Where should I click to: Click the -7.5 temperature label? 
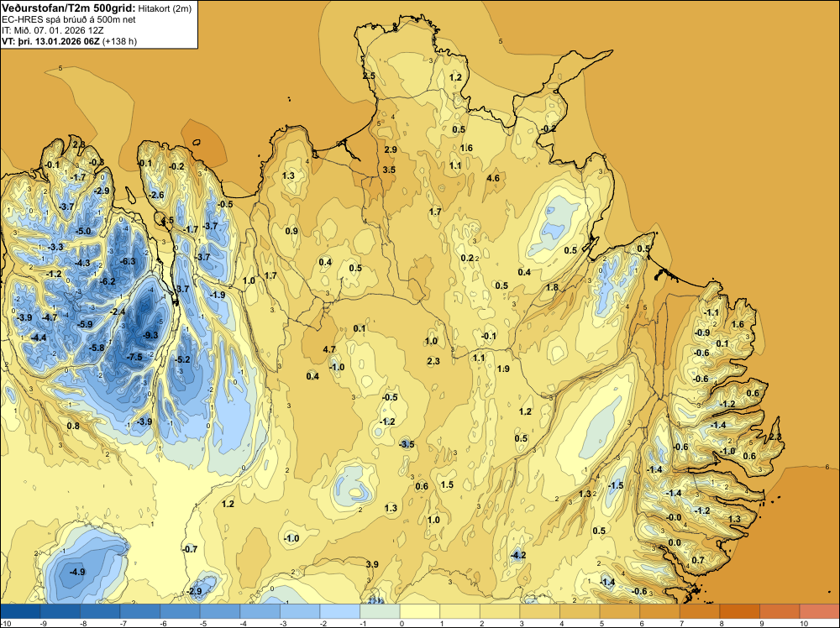pos(134,357)
